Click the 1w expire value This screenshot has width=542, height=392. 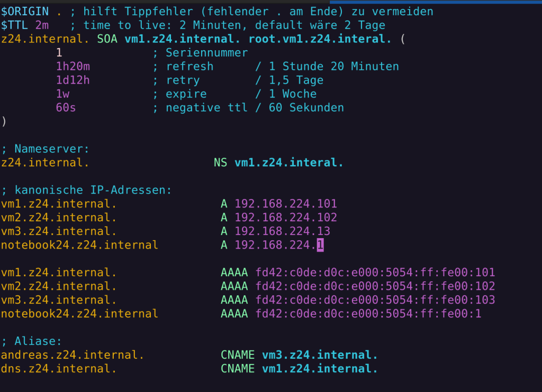tap(62, 94)
